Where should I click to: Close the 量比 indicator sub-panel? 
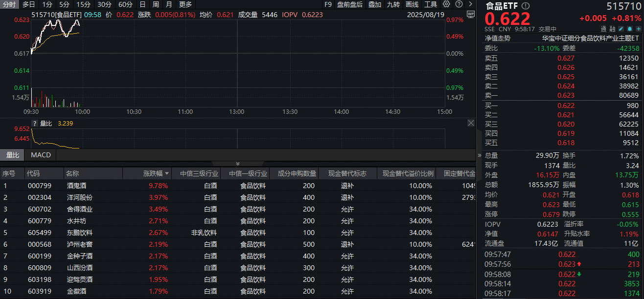point(471,123)
